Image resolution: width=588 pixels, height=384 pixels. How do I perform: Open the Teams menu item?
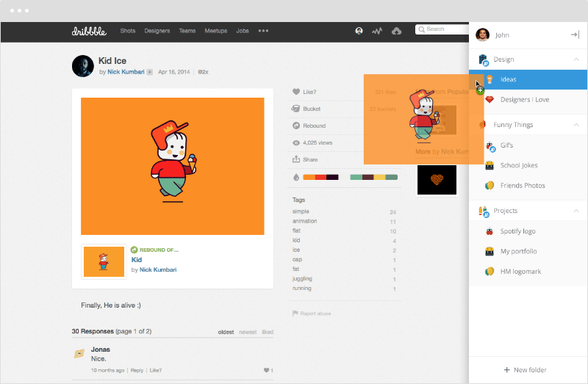point(187,31)
